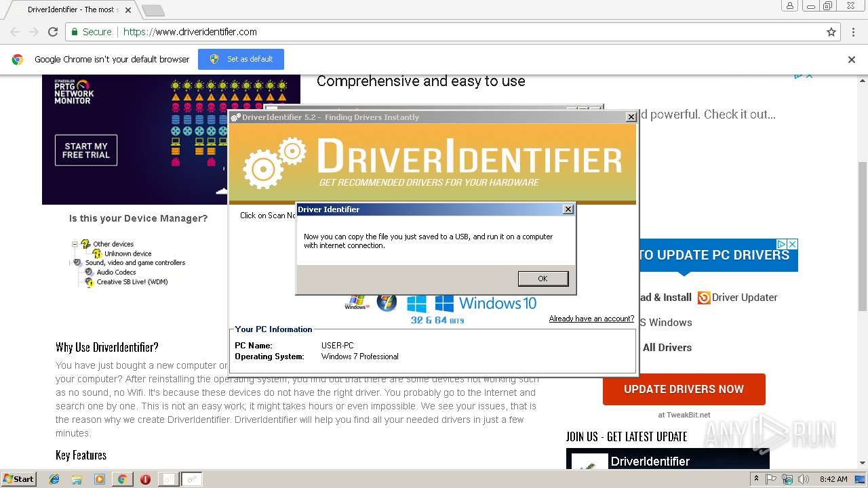Click the network tray icon

(x=787, y=479)
